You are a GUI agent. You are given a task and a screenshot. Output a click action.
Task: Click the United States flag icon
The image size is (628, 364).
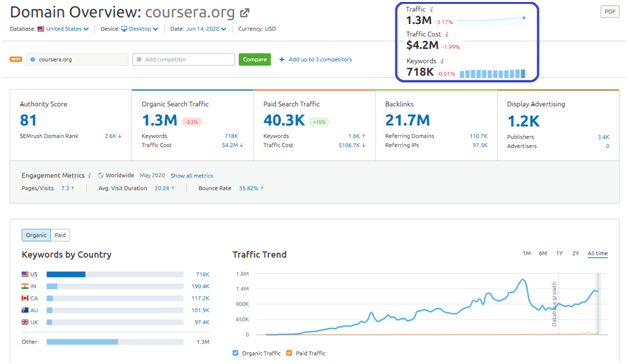[40, 29]
